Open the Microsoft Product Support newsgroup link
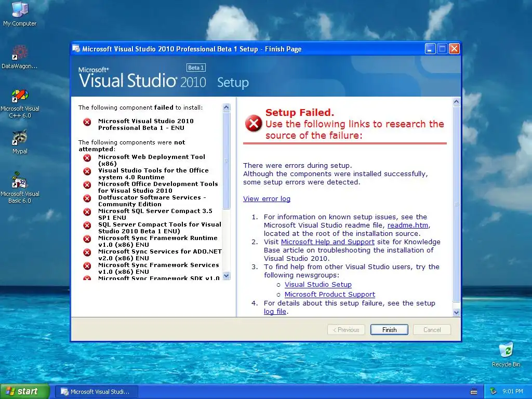The image size is (532, 399). coord(330,295)
